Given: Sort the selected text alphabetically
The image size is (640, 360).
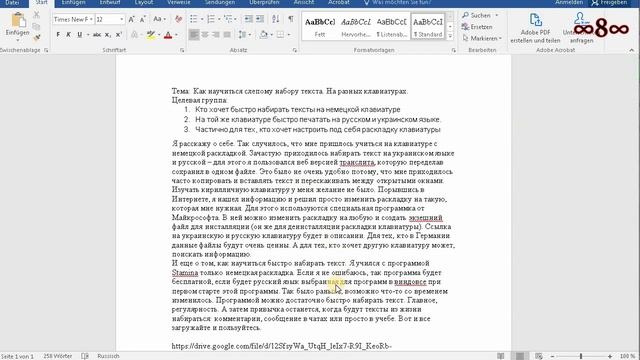Looking at the screenshot, I should (x=276, y=19).
